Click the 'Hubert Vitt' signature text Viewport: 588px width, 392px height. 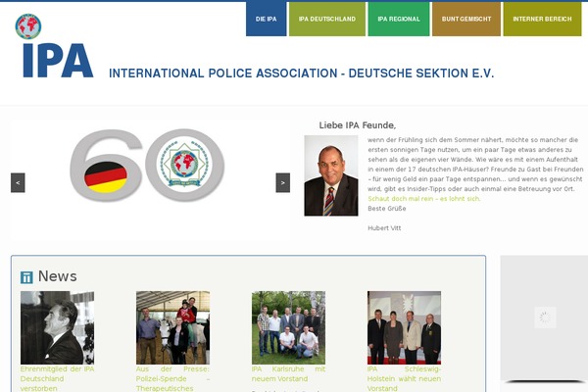[x=384, y=227]
